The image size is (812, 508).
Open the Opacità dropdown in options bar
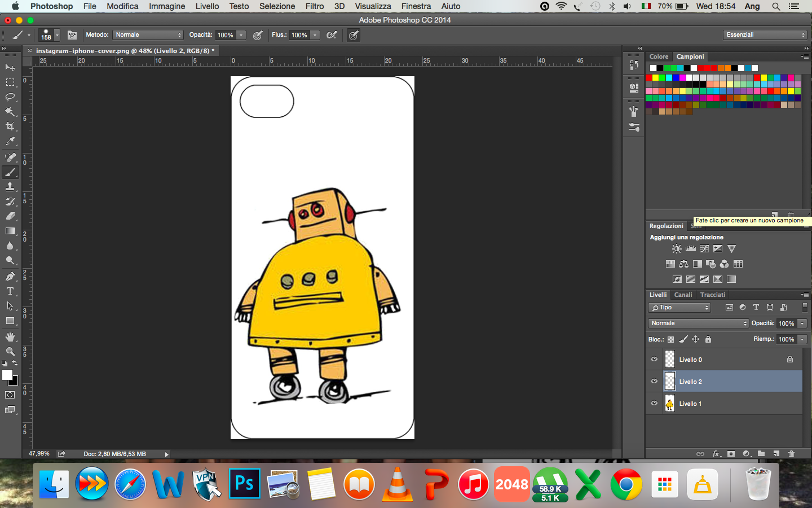[241, 35]
